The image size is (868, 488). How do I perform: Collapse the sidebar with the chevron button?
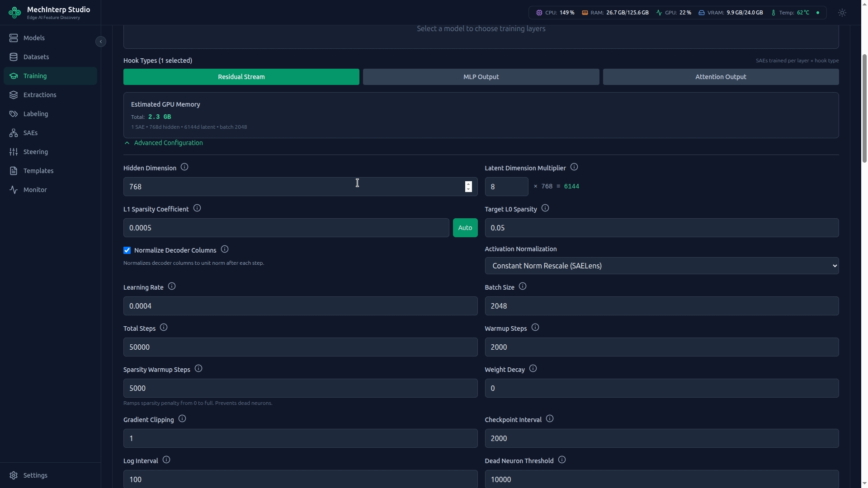click(x=101, y=42)
